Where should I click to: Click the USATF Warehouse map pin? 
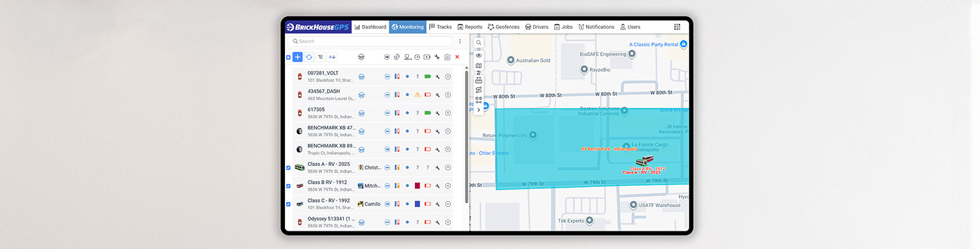click(633, 205)
